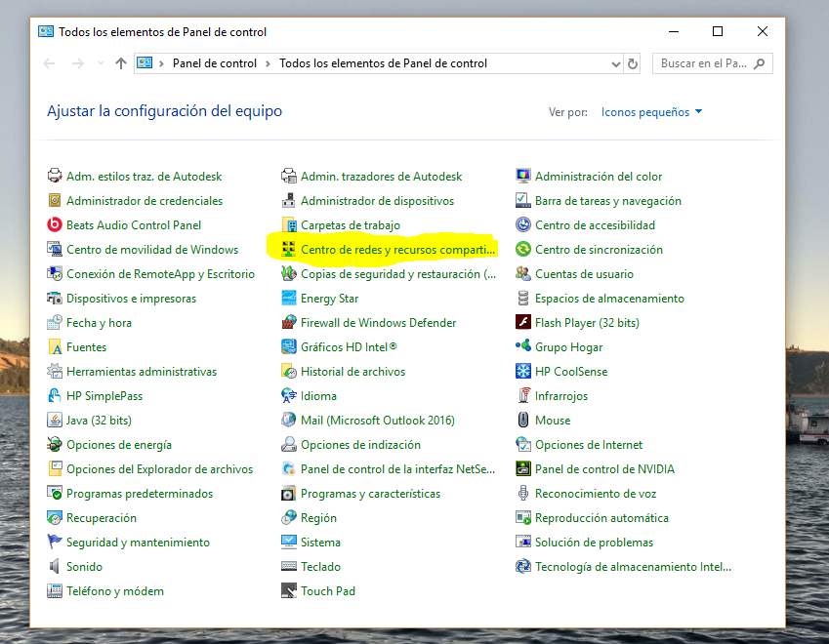This screenshot has height=644, width=829.
Task: Open the Gráficos HD Intel icon
Action: [289, 347]
